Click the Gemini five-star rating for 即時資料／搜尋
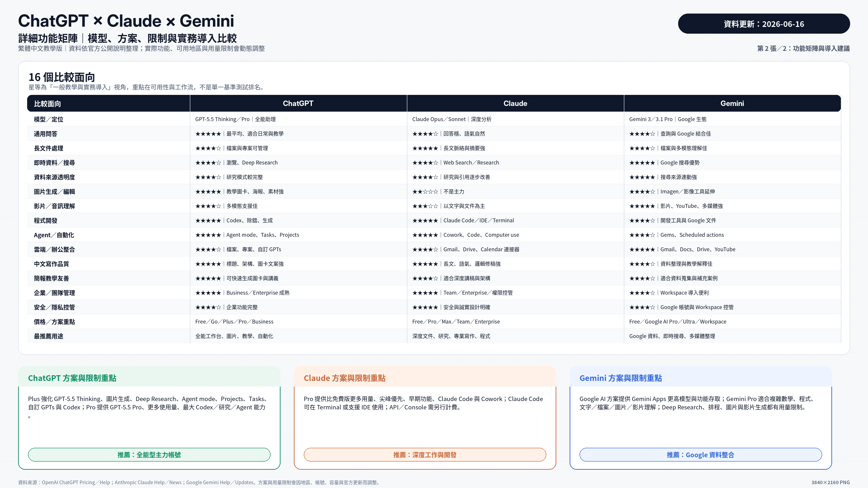The width and height of the screenshot is (868, 488). coord(642,163)
